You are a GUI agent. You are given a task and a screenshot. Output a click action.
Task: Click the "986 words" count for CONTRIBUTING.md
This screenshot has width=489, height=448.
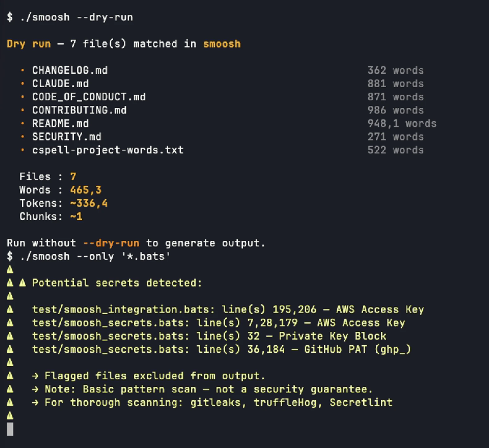[x=396, y=110]
